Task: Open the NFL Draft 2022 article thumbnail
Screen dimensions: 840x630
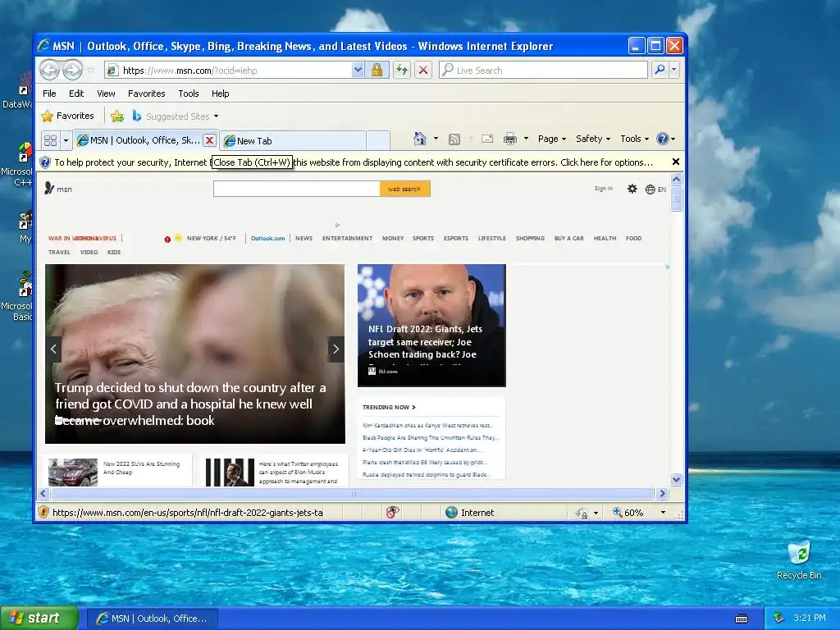Action: [431, 325]
